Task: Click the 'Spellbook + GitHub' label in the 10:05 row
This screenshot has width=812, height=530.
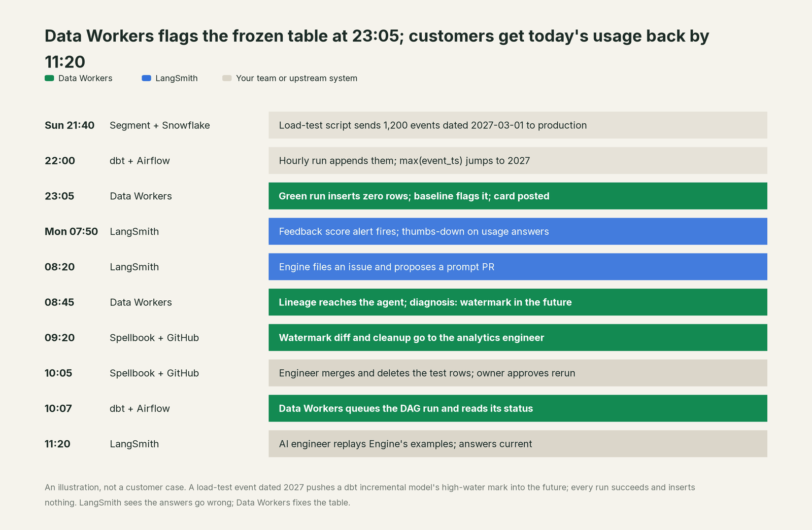Action: pos(154,373)
